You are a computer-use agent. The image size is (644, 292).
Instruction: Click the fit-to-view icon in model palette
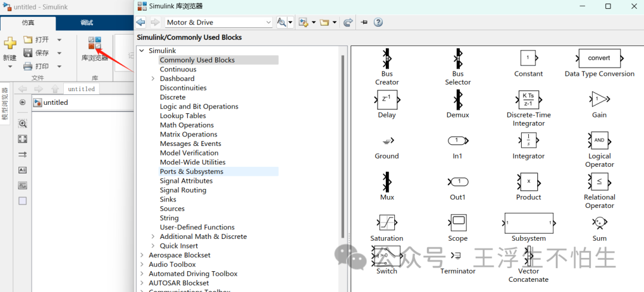pyautogui.click(x=23, y=139)
